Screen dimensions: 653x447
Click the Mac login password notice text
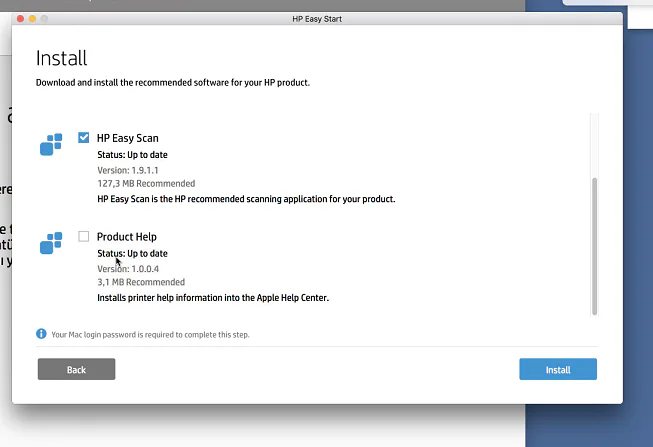click(x=150, y=335)
